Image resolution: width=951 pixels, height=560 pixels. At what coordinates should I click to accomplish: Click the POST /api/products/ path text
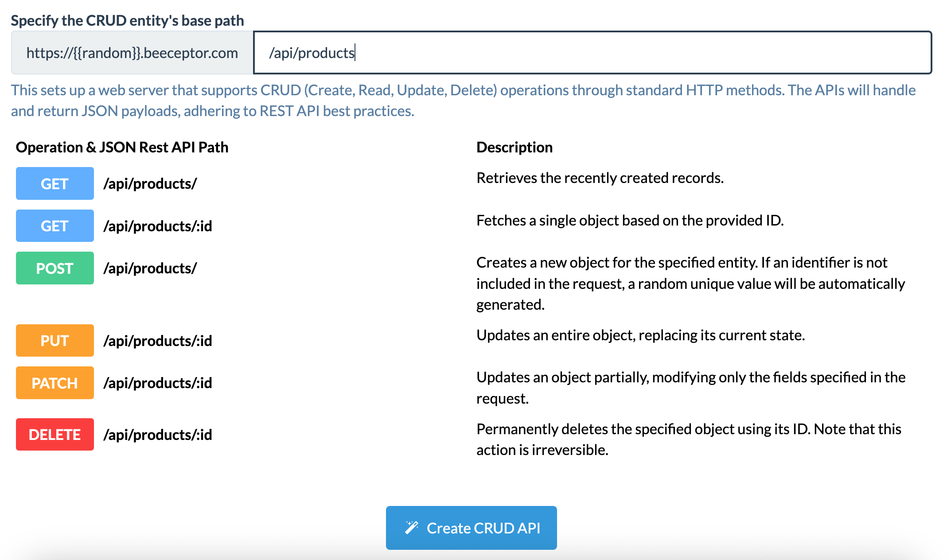click(150, 268)
